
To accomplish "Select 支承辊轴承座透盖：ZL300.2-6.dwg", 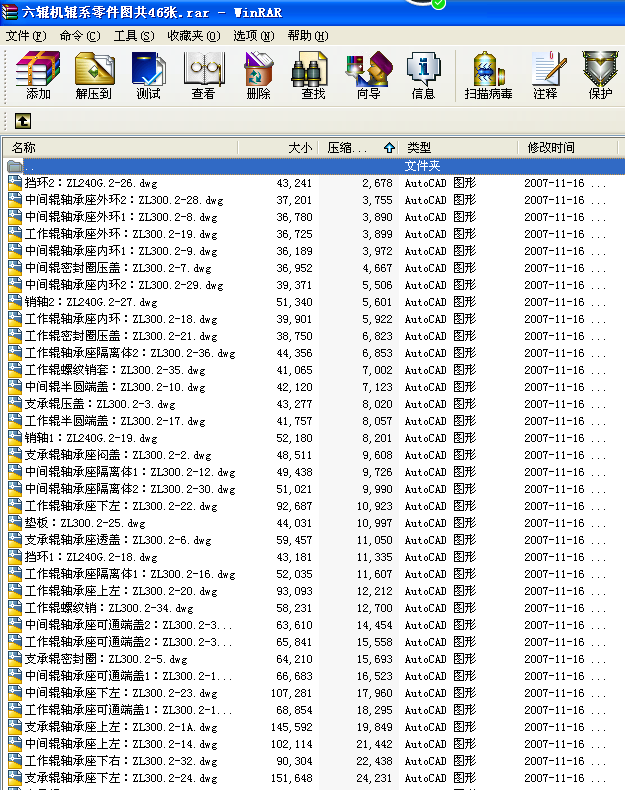I will [x=118, y=540].
